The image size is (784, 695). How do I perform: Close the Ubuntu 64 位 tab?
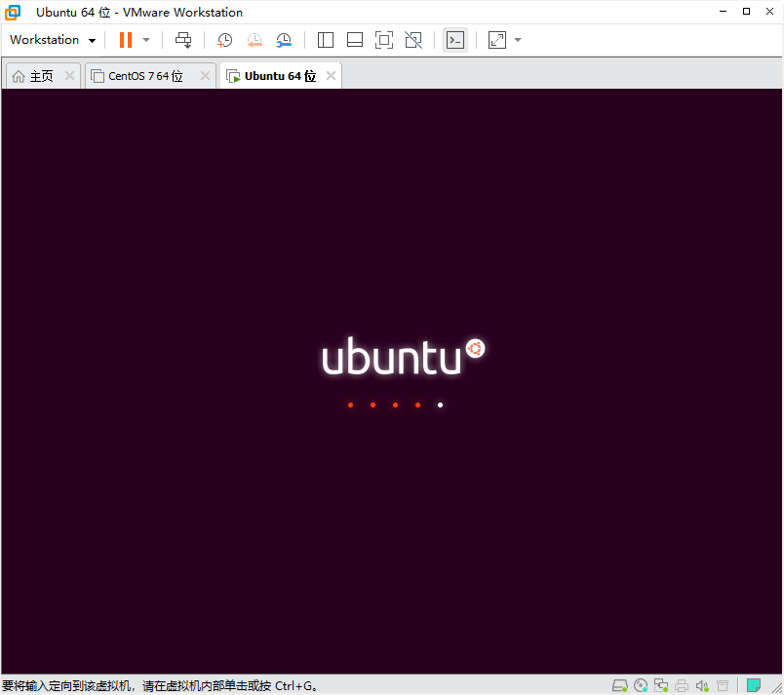click(x=331, y=76)
